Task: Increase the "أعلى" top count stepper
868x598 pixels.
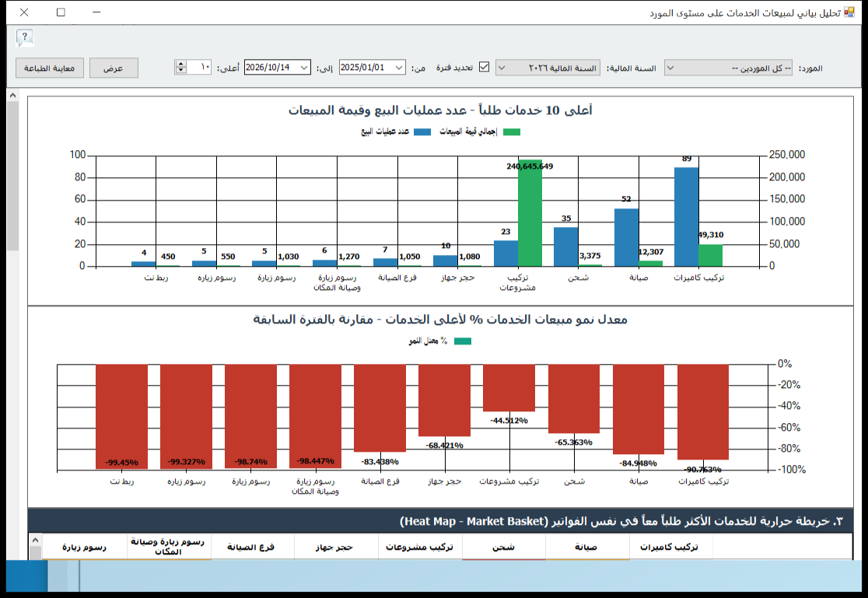Action: (x=180, y=64)
